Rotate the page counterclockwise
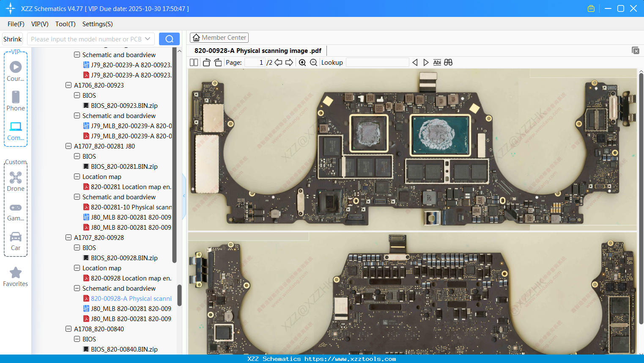The image size is (644, 363). point(206,63)
